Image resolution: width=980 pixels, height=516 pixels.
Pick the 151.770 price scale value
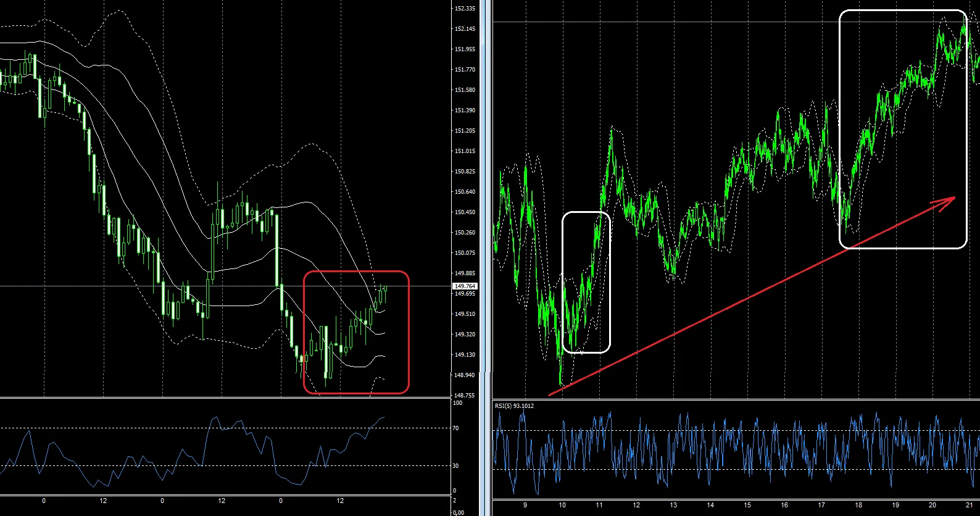click(x=465, y=70)
